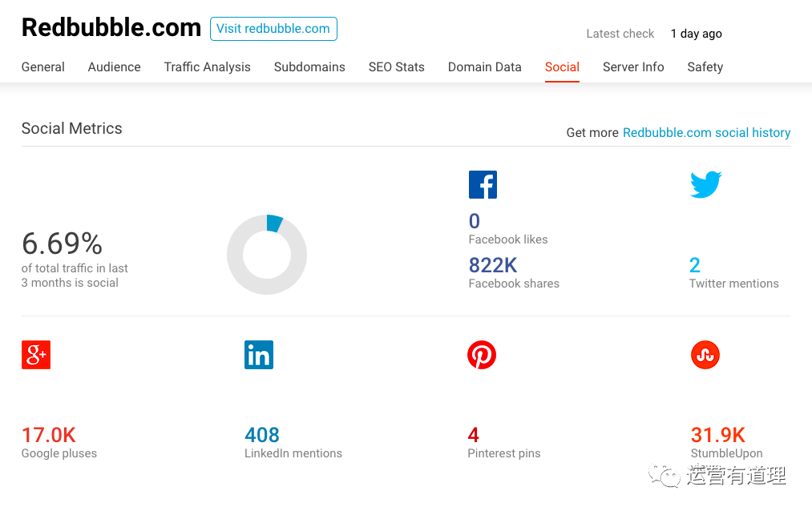
Task: Select the SEO Stats tab
Action: [x=397, y=67]
